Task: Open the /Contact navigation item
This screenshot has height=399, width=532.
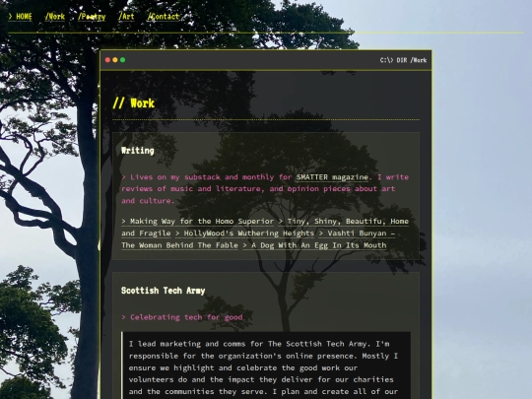Action: click(x=164, y=17)
